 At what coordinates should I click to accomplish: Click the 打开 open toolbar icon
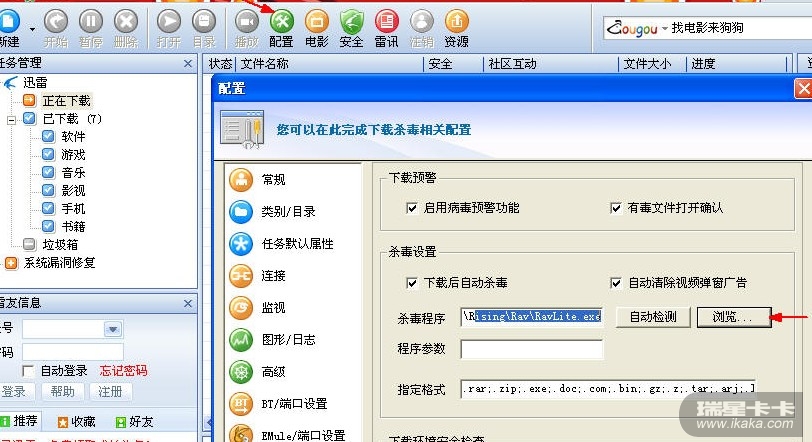(x=169, y=29)
